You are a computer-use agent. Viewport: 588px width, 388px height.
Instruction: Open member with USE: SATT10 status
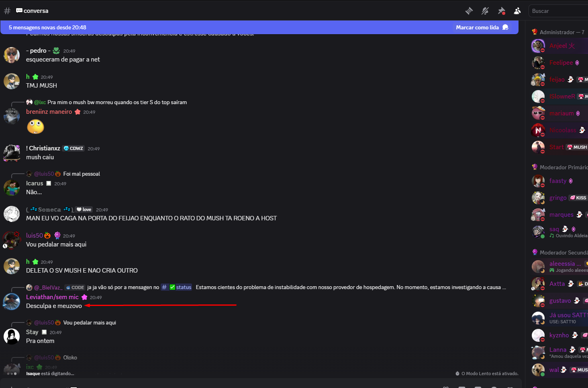point(559,318)
